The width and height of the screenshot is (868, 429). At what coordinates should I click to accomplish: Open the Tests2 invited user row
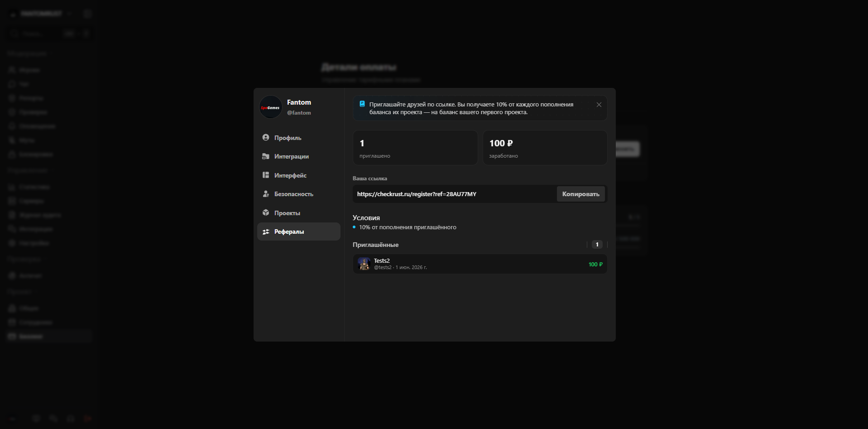480,264
